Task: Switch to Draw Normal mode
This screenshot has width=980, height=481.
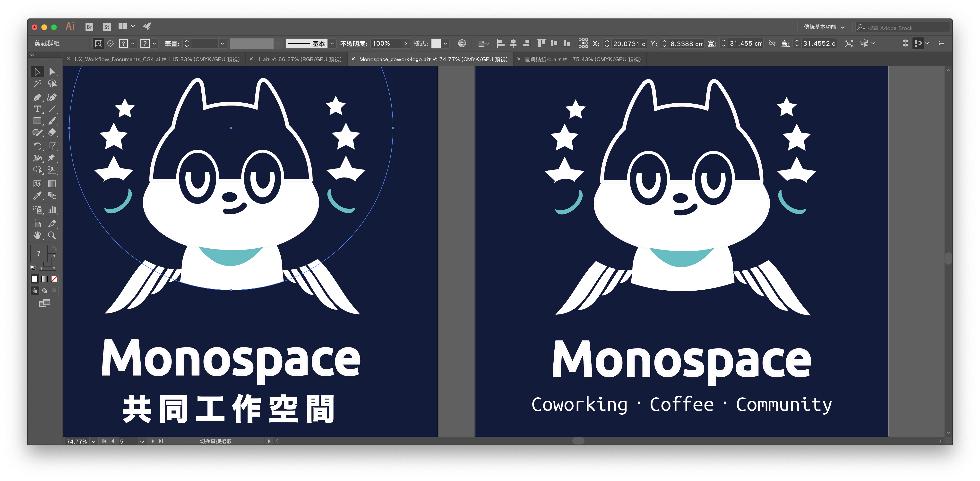Action: point(35,291)
